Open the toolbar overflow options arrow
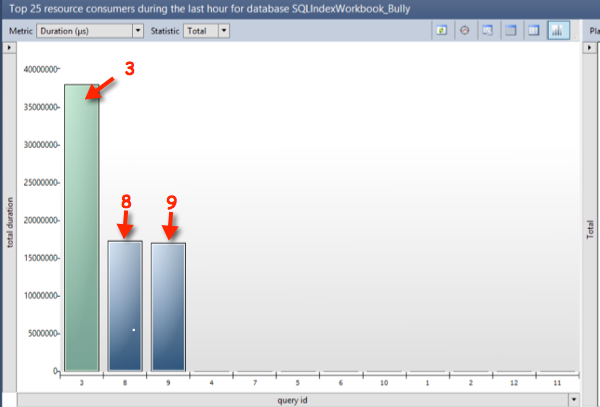Screen dimensions: 600x407 tap(575, 37)
